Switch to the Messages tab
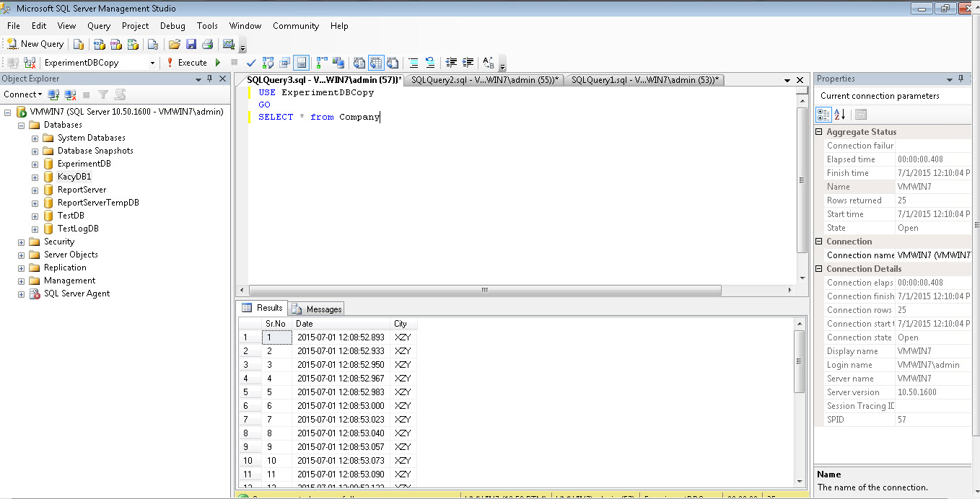Image resolution: width=980 pixels, height=499 pixels. 317,309
